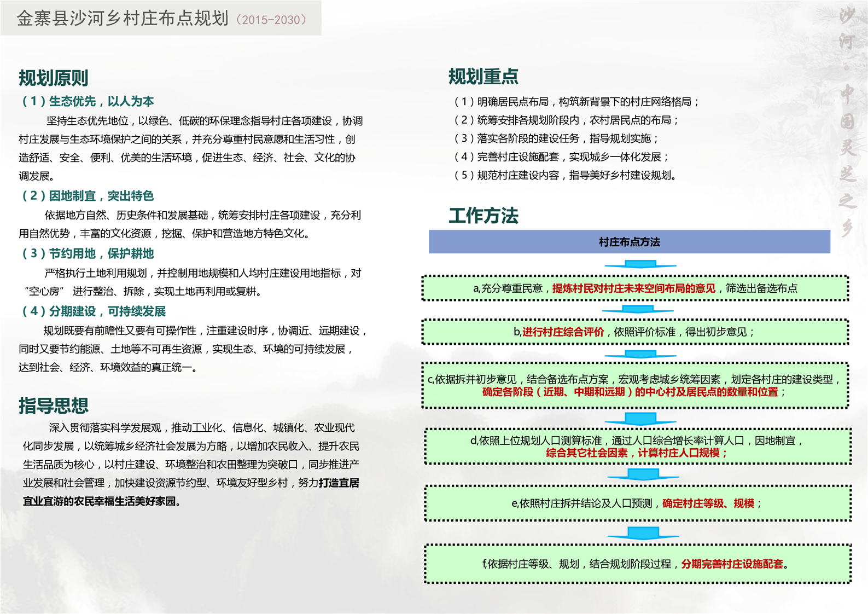Image resolution: width=868 pixels, height=614 pixels.
Task: Select item (4)完善村庄设施配套
Action: 561,157
